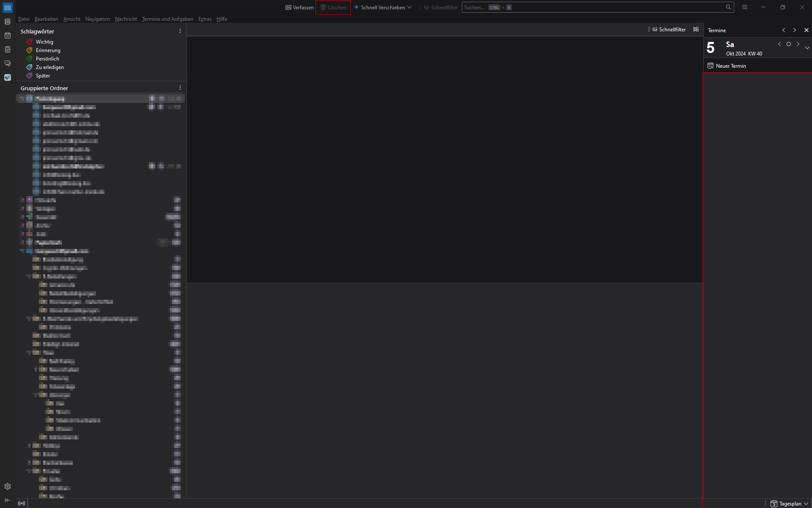Open the hamburger application menu
This screenshot has height=508, width=812.
pyautogui.click(x=744, y=7)
